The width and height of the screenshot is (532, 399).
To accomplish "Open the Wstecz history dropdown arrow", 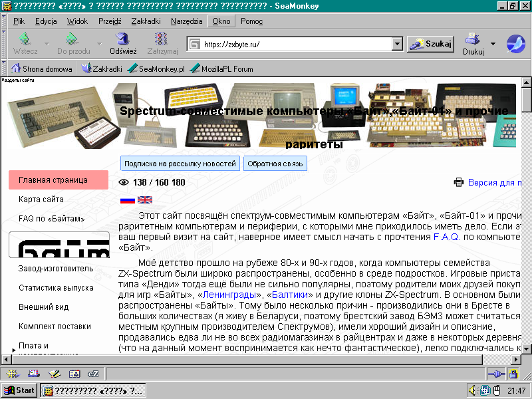I will pyautogui.click(x=47, y=44).
